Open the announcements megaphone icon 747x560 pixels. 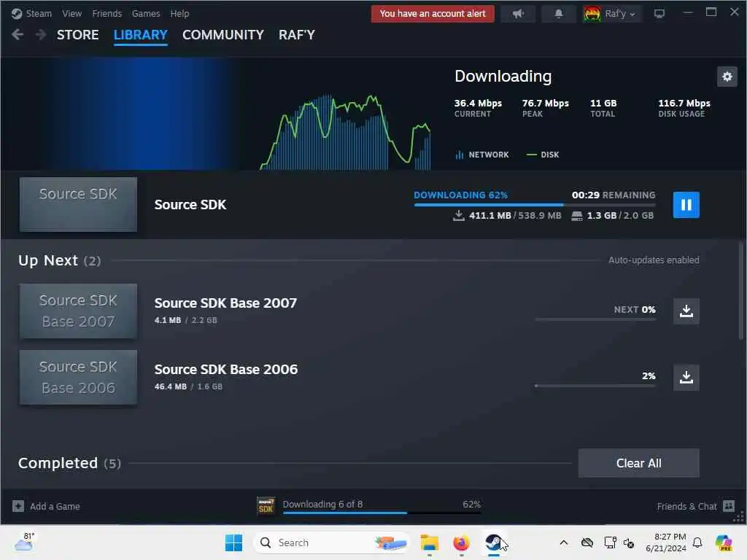(518, 14)
